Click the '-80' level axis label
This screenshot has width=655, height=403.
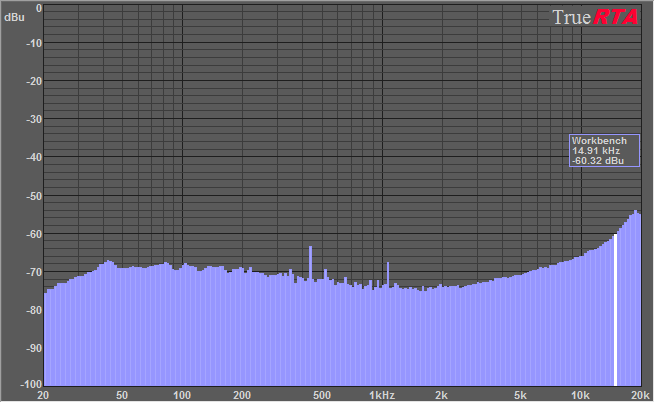tap(34, 310)
